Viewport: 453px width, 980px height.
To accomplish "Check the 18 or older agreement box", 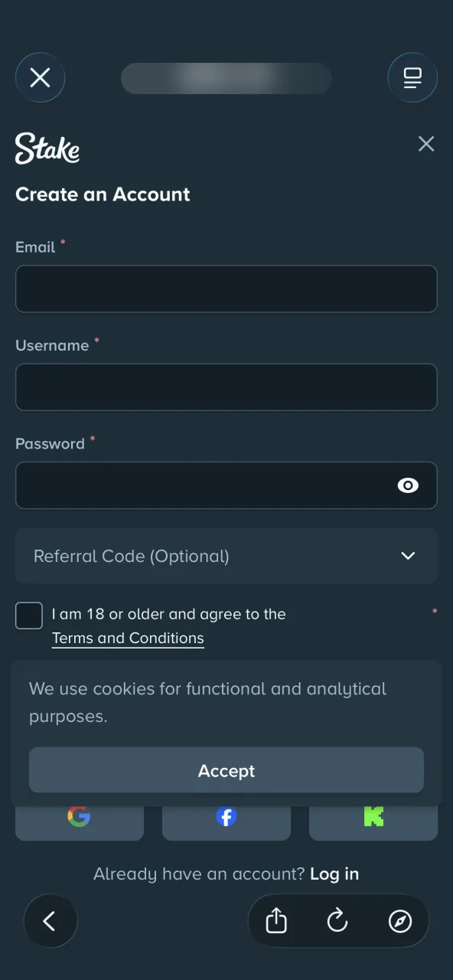I will [29, 616].
